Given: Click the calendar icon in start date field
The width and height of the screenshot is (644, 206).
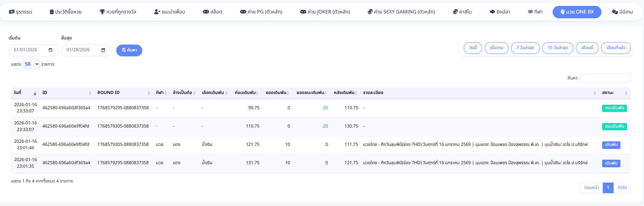Looking at the screenshot, I should 51,50.
